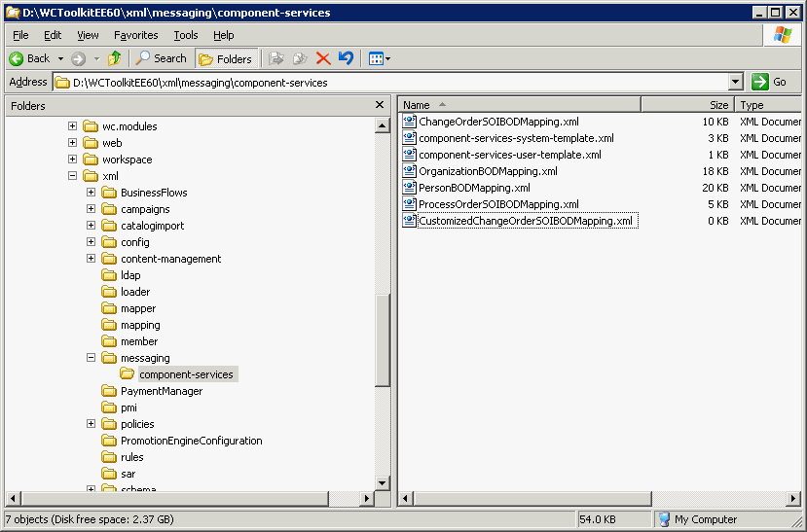Expand the campaigns folder node
The image size is (807, 532).
(x=92, y=209)
